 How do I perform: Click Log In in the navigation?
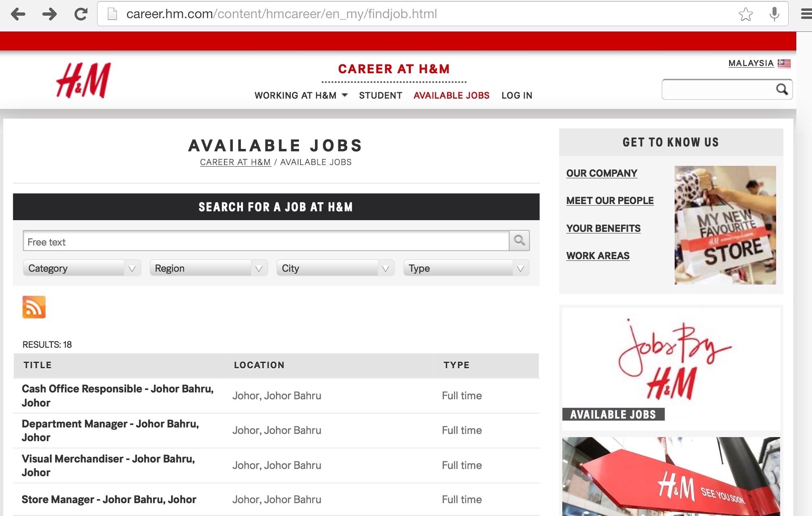point(517,95)
